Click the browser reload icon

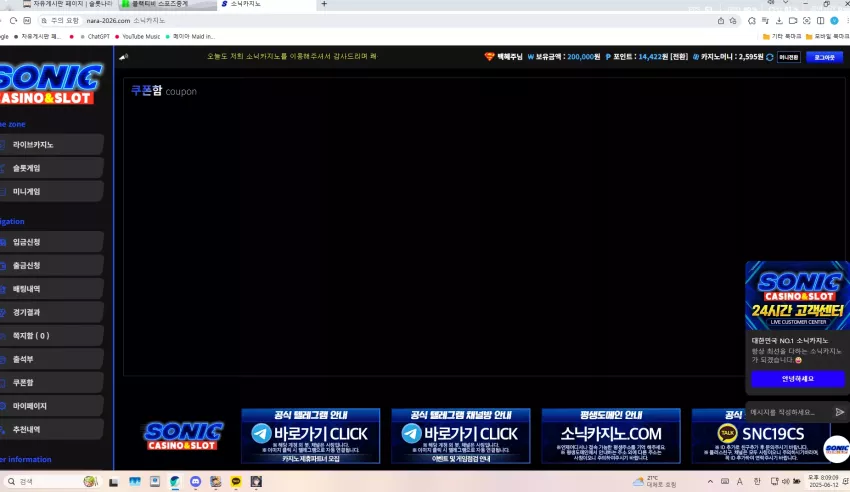14,21
